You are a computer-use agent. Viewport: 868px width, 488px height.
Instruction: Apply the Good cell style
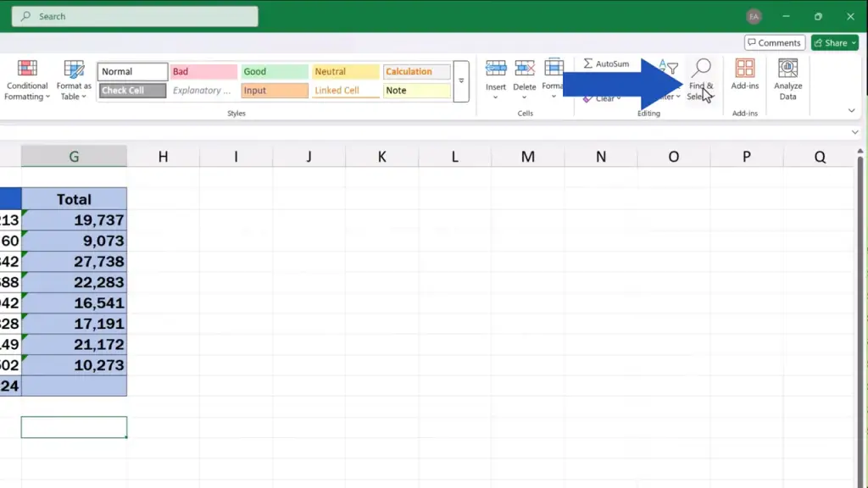(274, 72)
